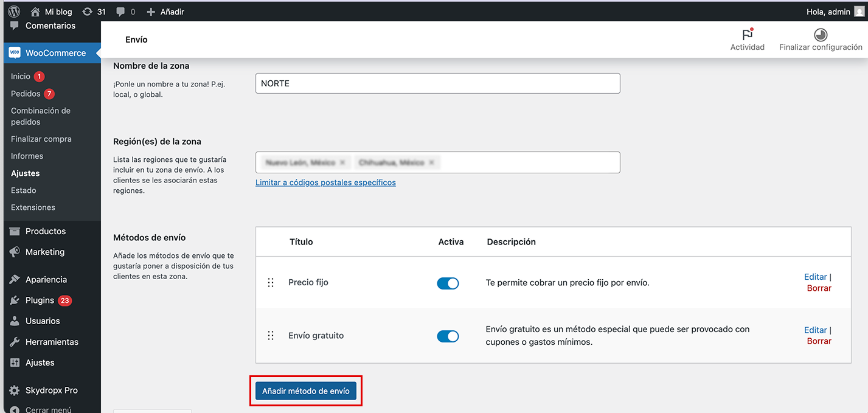Open Comentarios in the sidebar
868x413 pixels.
coord(50,26)
